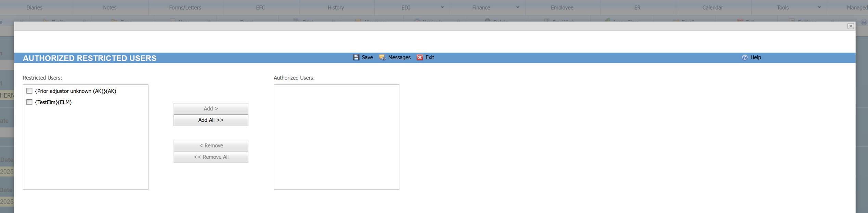This screenshot has width=868, height=213.
Task: Close the dialog with the X button
Action: (x=851, y=26)
